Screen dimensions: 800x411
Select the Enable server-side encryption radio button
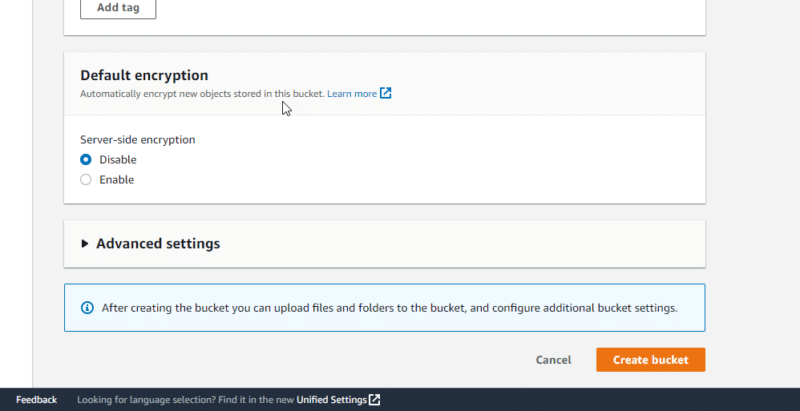pyautogui.click(x=86, y=180)
